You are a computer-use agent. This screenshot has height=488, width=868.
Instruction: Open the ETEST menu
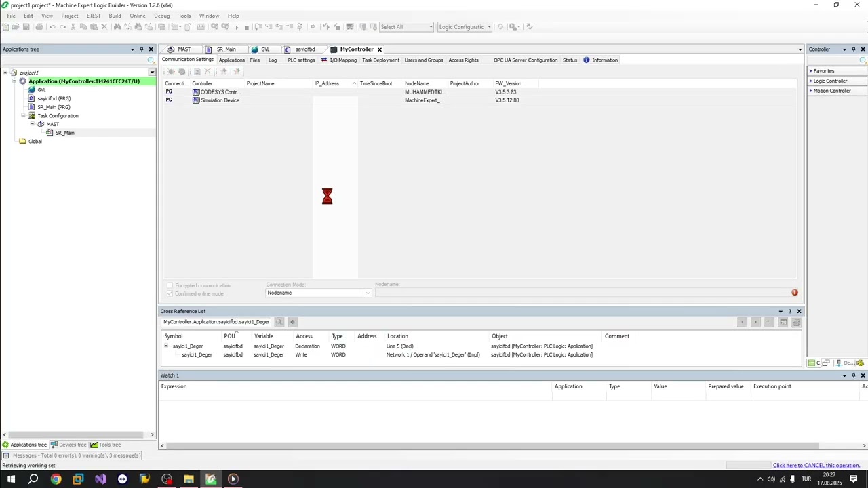coord(94,16)
